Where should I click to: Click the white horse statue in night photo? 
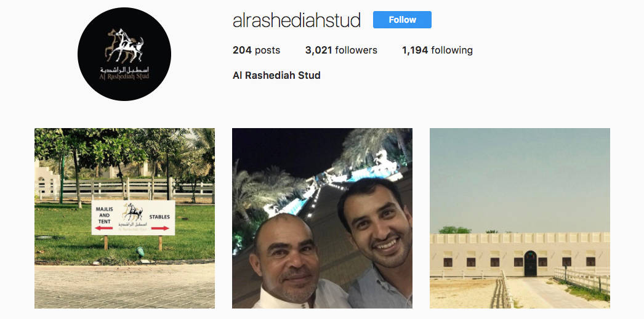[x=384, y=161]
